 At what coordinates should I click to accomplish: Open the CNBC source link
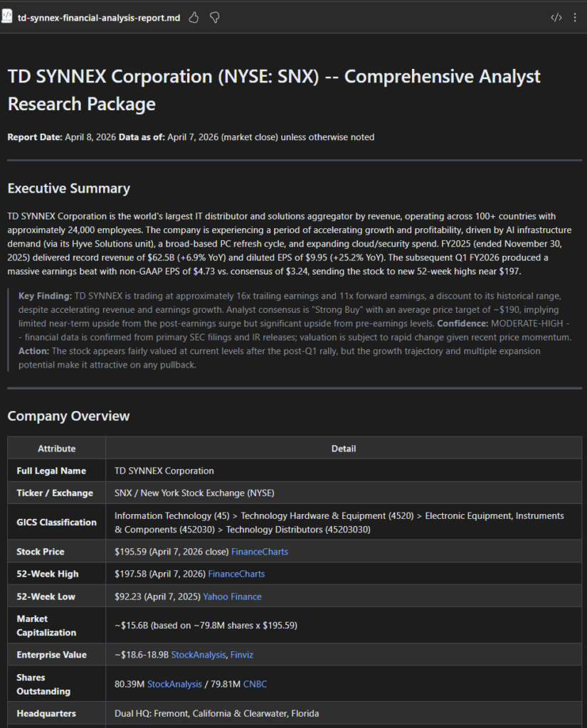click(255, 684)
